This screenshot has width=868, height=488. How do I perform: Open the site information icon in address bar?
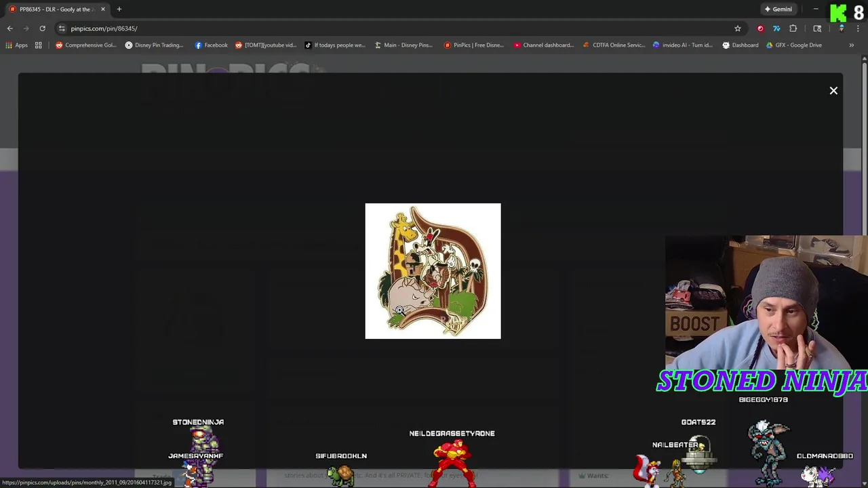pyautogui.click(x=62, y=28)
